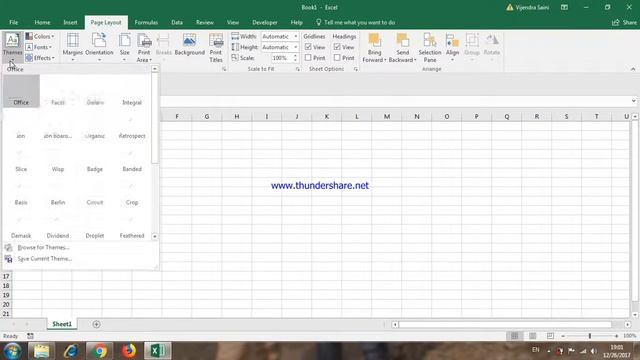
Task: Open the Windows Start menu
Action: click(12, 351)
